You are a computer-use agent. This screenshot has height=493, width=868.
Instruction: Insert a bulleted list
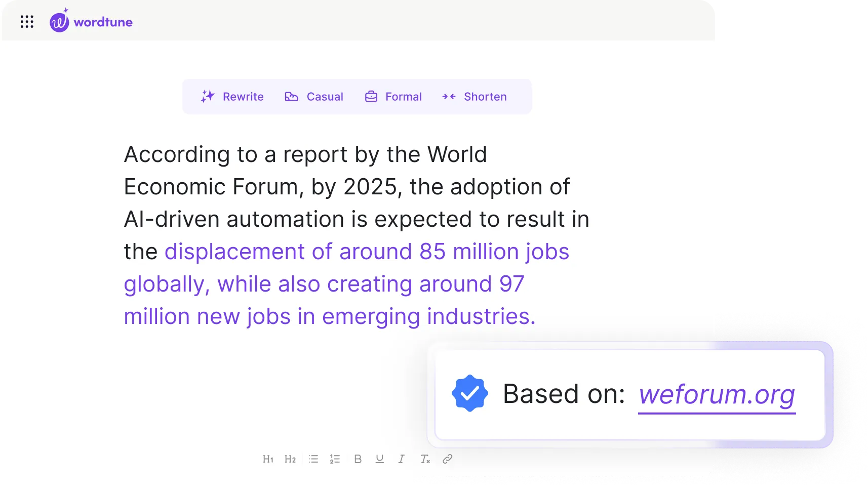(314, 459)
